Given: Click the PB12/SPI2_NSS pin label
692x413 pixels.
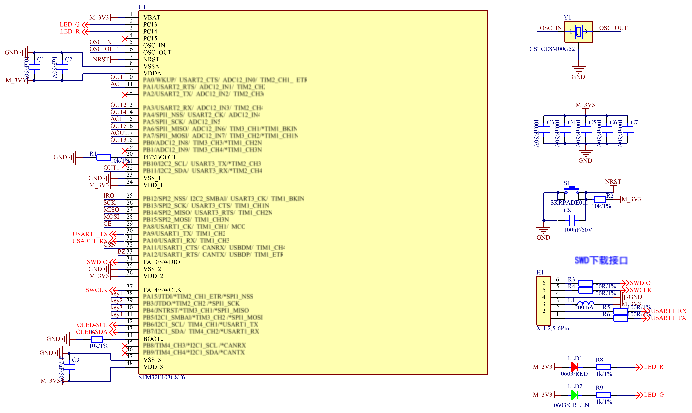Looking at the screenshot, I should click(224, 199).
